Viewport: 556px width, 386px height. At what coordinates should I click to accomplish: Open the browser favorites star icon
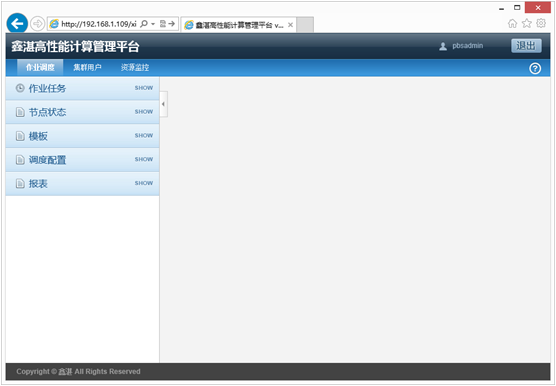click(527, 23)
